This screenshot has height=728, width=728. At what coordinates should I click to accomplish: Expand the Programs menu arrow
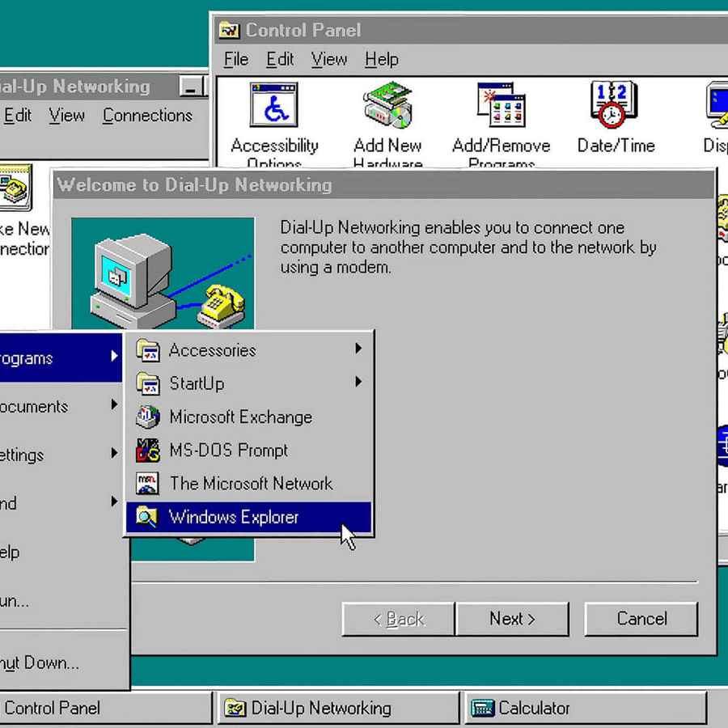113,358
